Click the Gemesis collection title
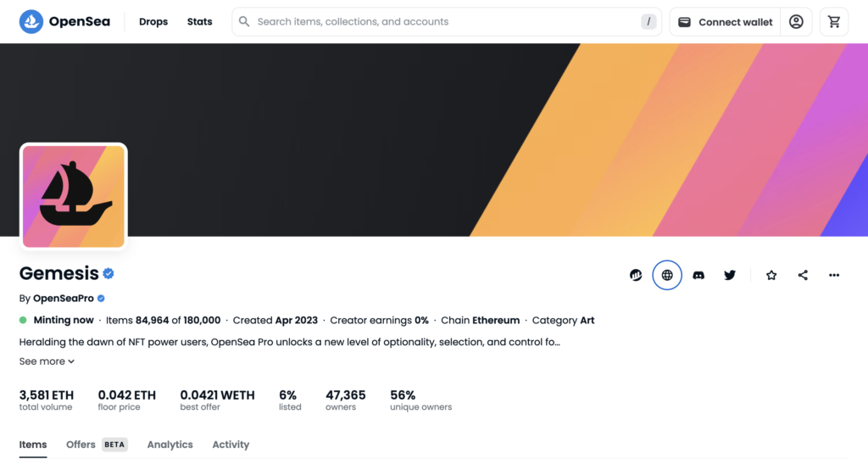The height and width of the screenshot is (476, 868). point(58,273)
